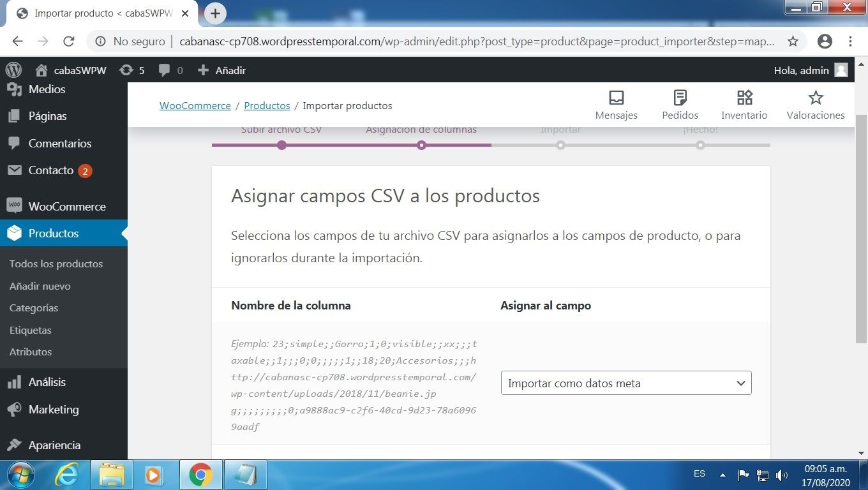The width and height of the screenshot is (868, 490).
Task: Click the Productos box icon
Action: (14, 234)
